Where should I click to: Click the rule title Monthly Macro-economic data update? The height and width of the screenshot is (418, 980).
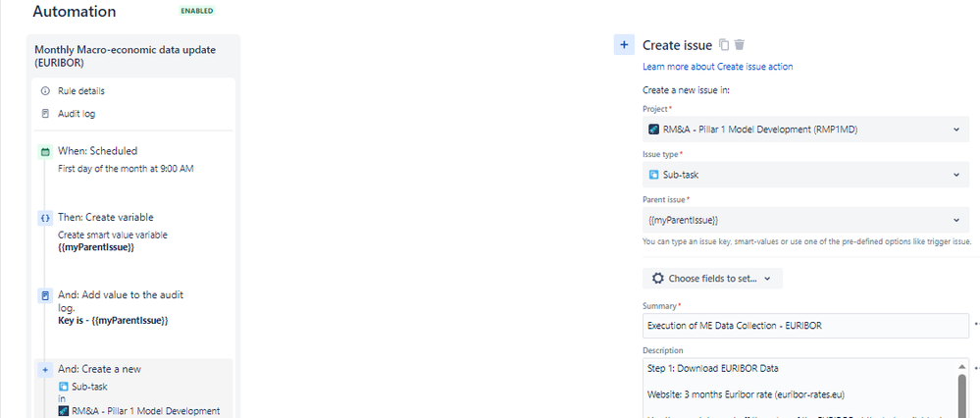coord(125,56)
